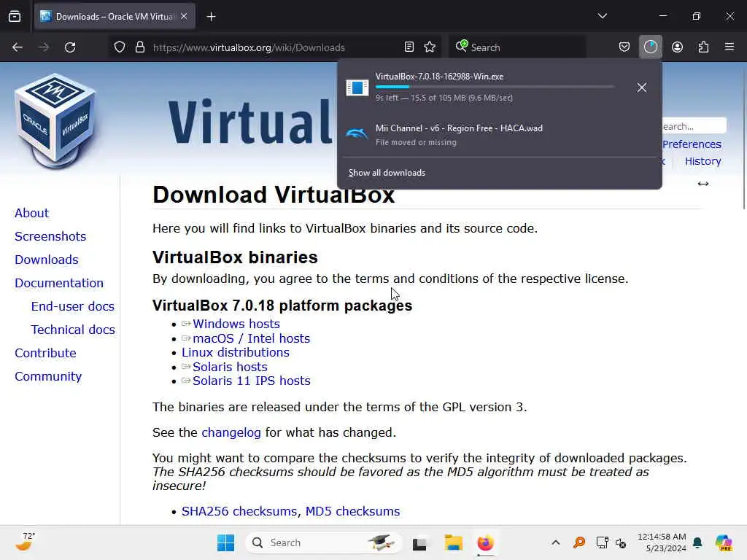
Task: Click the double-arrow width toggle icon
Action: point(703,184)
